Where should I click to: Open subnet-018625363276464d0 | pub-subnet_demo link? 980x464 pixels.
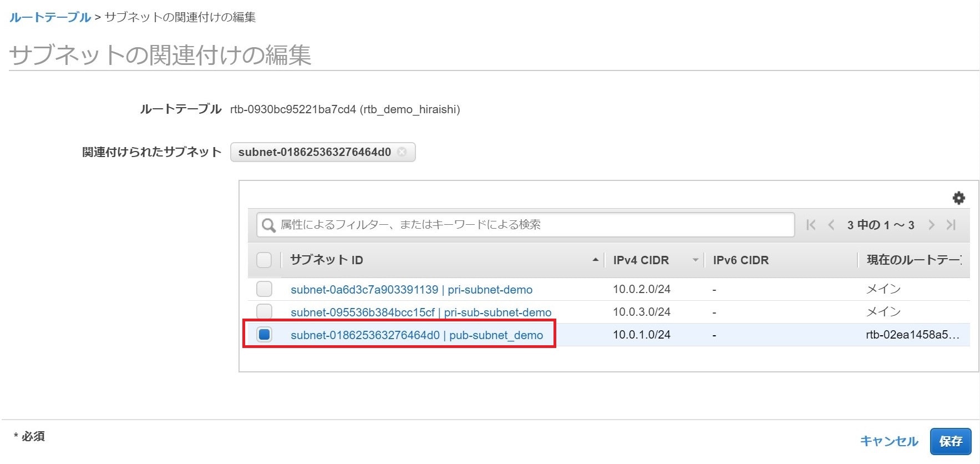click(417, 335)
